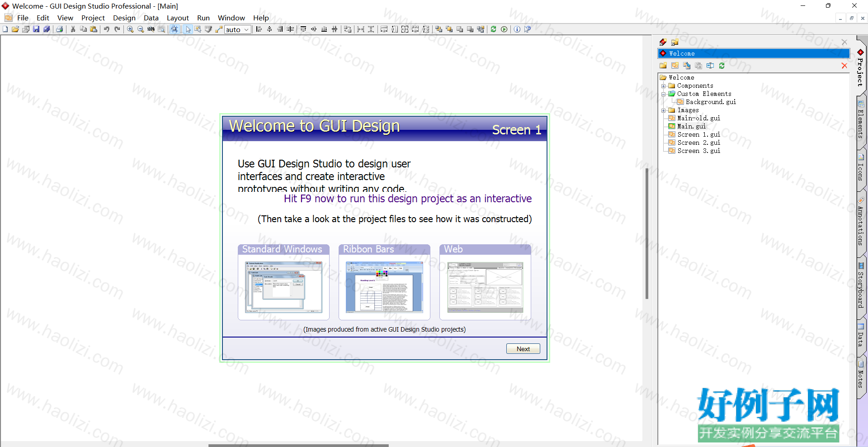
Task: Collapse the Custom Elements folder
Action: point(663,94)
